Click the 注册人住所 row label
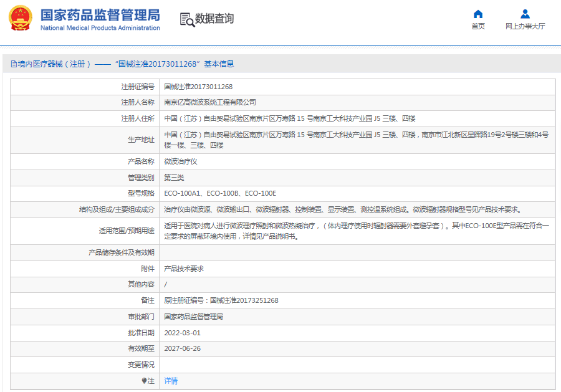 click(138, 118)
